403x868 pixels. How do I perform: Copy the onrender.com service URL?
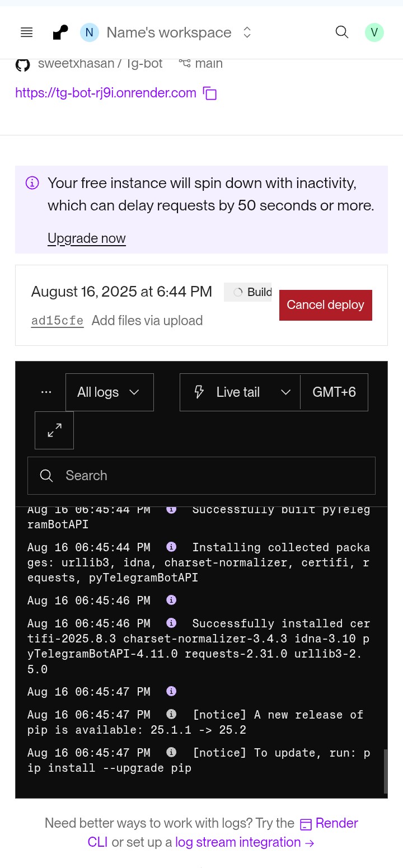(x=210, y=93)
